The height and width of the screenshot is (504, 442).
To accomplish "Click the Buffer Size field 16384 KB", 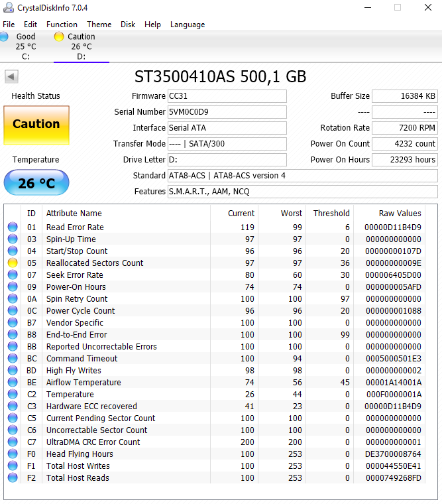I will point(405,96).
